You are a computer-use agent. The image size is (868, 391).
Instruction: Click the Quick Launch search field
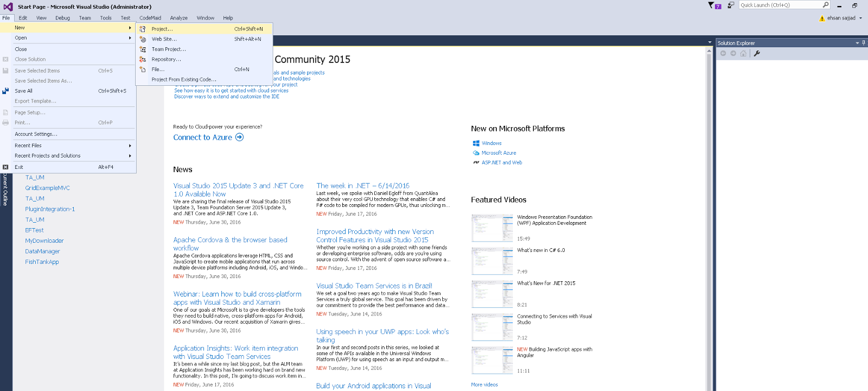[x=780, y=5]
